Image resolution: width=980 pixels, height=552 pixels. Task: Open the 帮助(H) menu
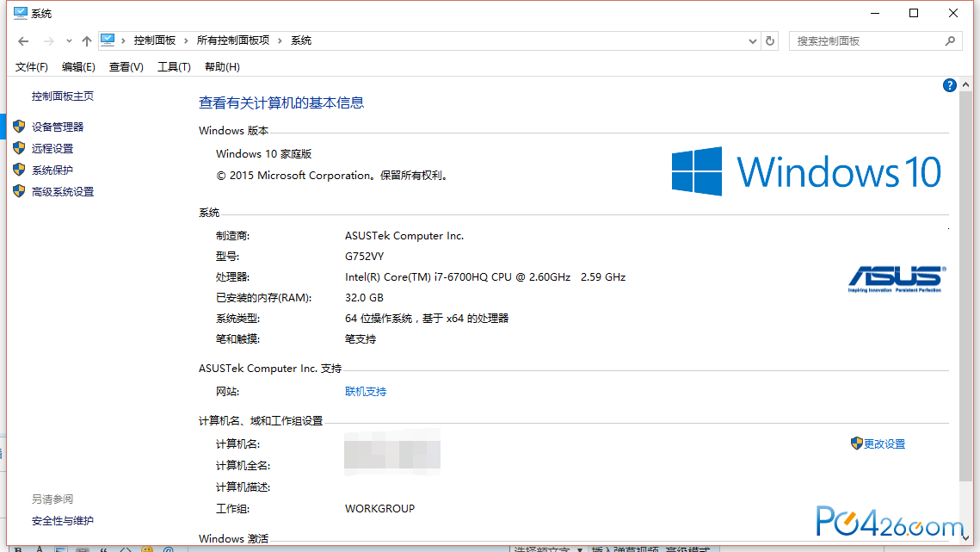click(x=222, y=67)
